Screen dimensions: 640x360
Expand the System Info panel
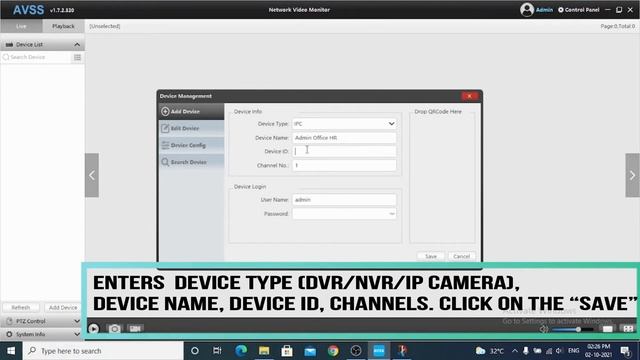coord(42,334)
